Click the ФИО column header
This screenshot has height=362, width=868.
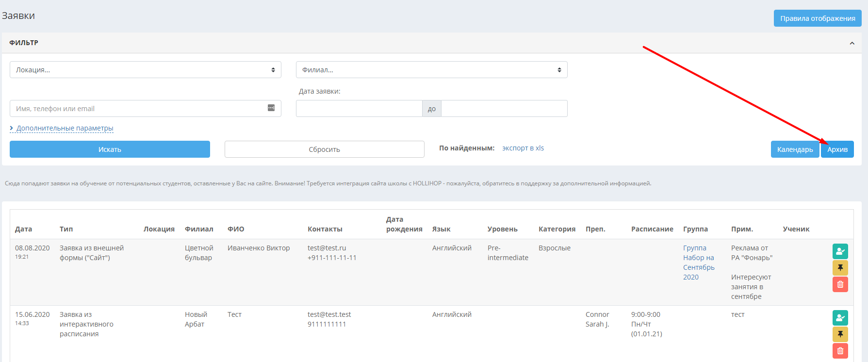(x=236, y=229)
